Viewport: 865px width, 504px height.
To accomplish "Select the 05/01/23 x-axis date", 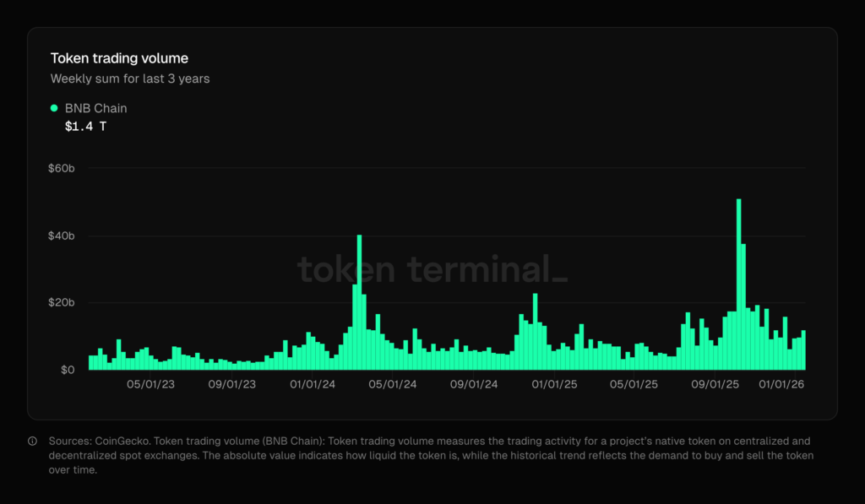I will 151,385.
